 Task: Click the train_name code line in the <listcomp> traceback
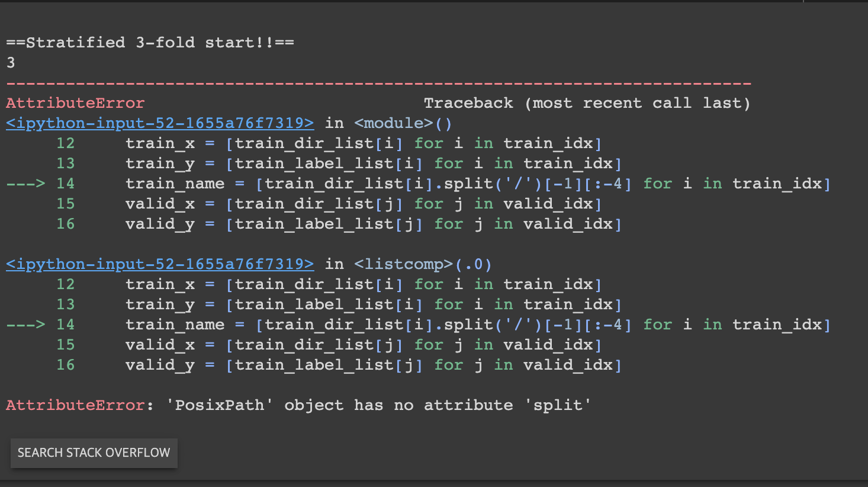[477, 325]
